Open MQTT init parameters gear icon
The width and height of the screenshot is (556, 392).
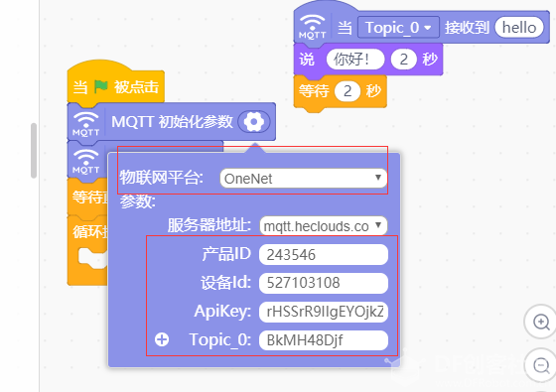click(254, 122)
